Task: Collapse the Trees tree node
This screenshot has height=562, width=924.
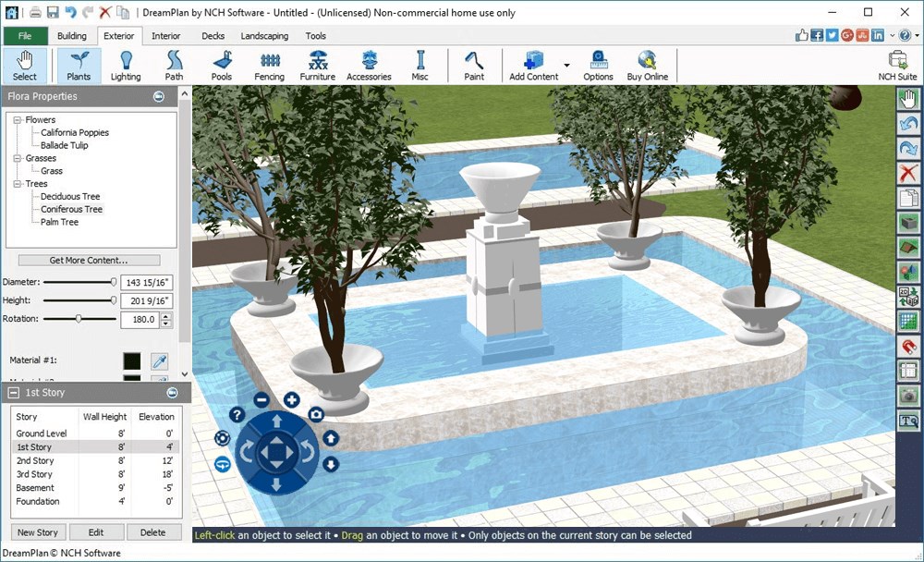Action: coord(17,184)
